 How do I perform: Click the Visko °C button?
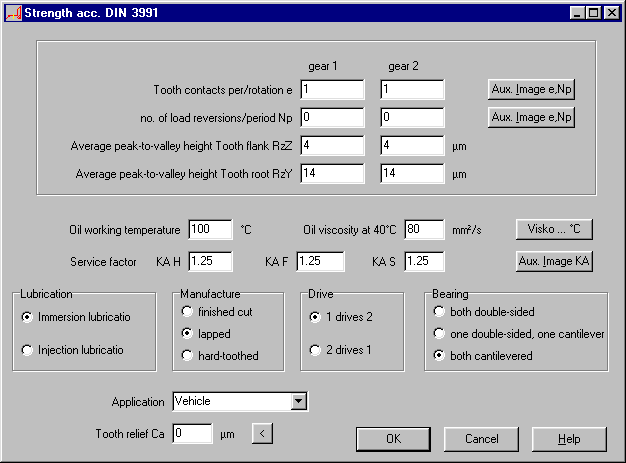tap(554, 229)
